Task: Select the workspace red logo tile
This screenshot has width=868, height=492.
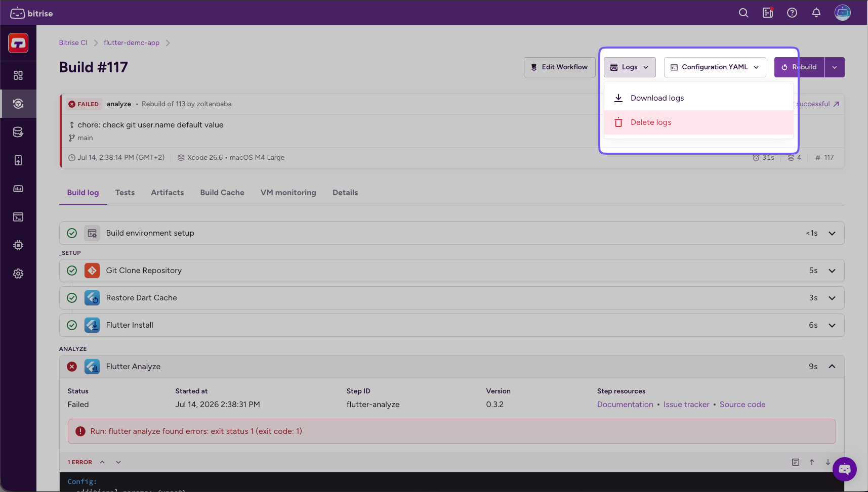Action: click(18, 43)
